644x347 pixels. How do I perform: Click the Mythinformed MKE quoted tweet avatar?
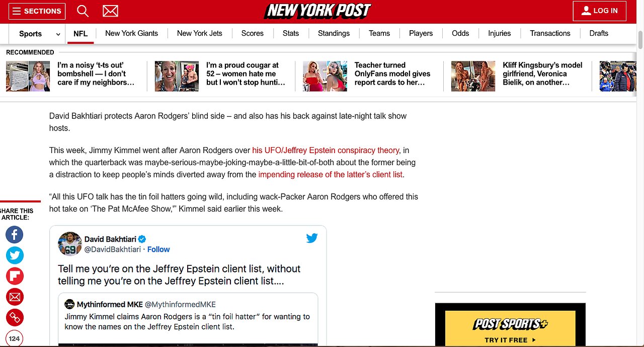click(69, 304)
